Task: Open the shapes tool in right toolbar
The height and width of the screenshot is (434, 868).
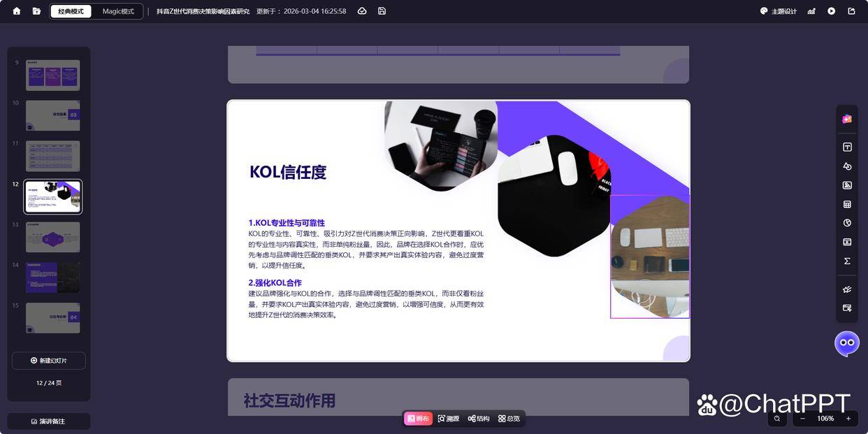Action: [x=847, y=166]
